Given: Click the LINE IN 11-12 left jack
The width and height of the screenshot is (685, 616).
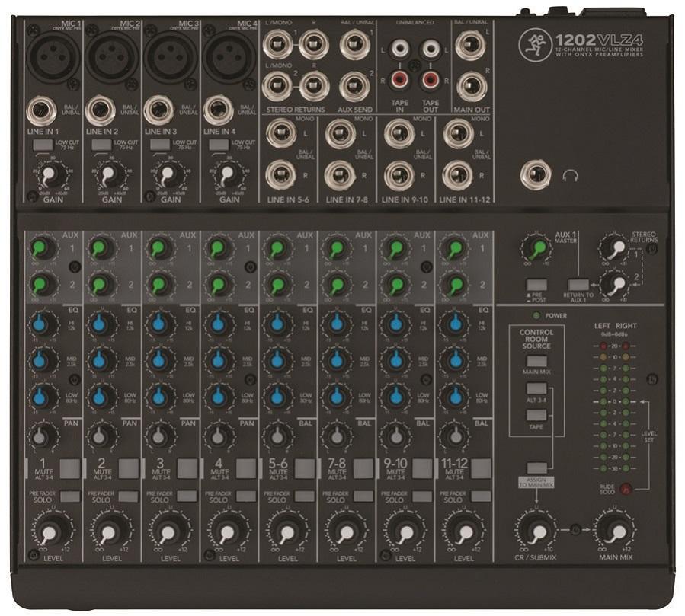Looking at the screenshot, I should click(x=458, y=133).
